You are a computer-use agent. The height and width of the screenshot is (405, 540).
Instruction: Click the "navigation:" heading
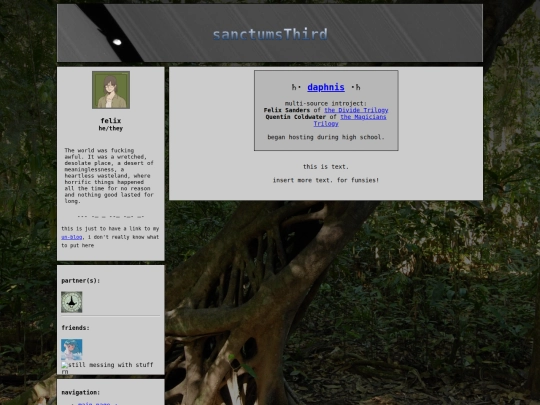coord(81,392)
